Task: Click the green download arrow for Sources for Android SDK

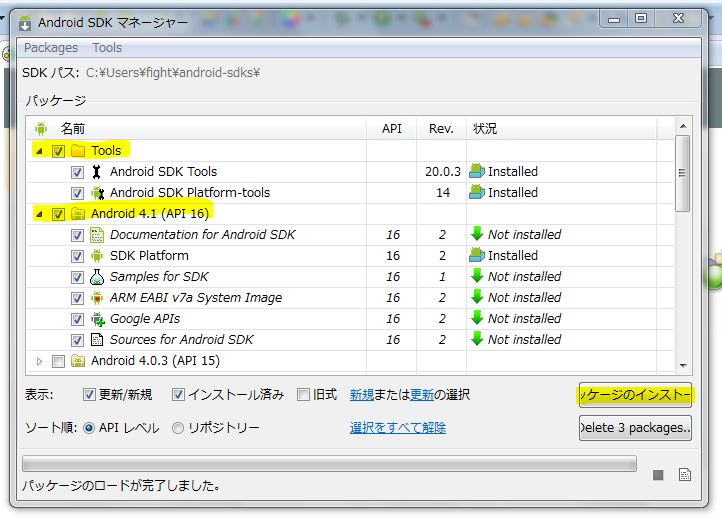Action: click(477, 339)
